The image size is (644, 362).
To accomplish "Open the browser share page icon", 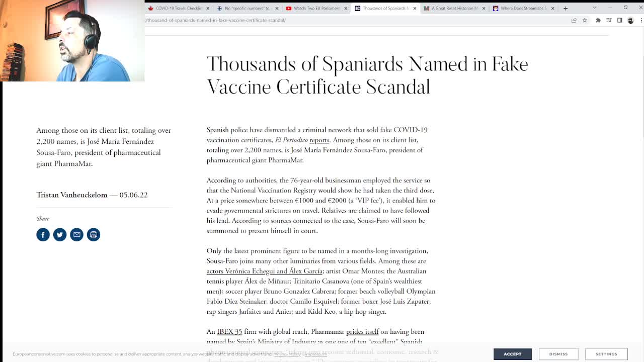I will pos(574,21).
